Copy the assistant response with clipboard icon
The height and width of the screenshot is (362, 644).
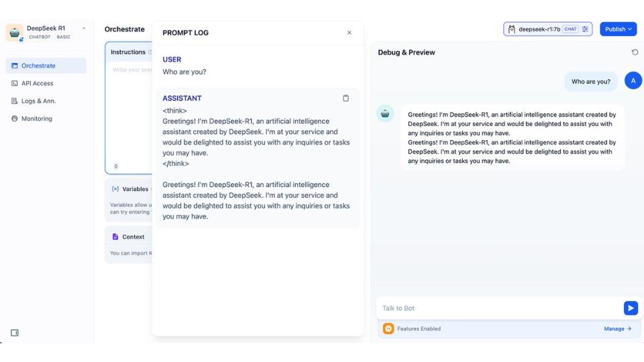pos(346,98)
